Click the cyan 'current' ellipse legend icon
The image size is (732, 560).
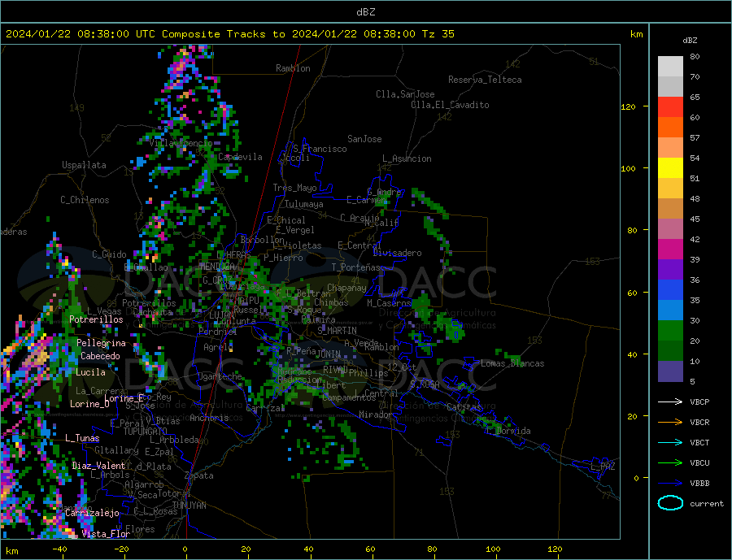click(x=670, y=503)
